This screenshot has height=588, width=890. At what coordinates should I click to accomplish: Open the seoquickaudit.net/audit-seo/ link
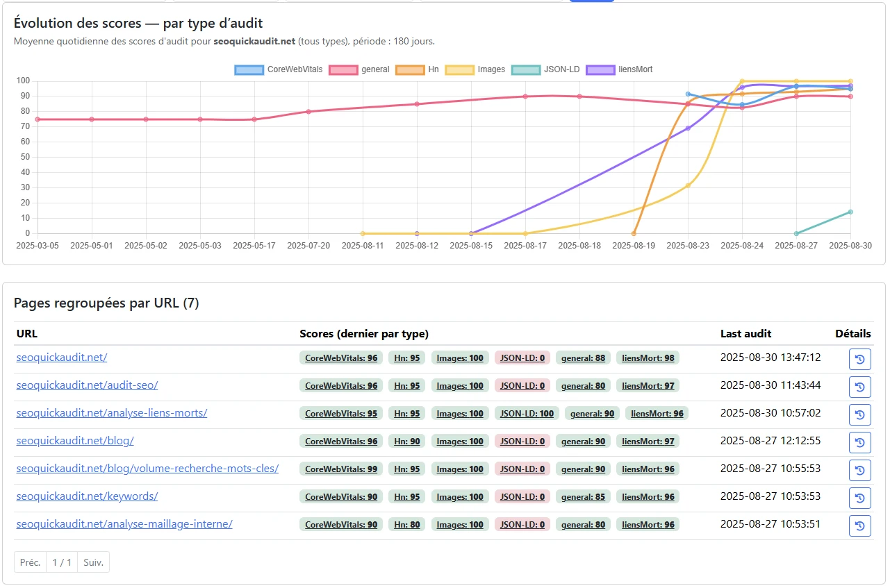(x=87, y=385)
